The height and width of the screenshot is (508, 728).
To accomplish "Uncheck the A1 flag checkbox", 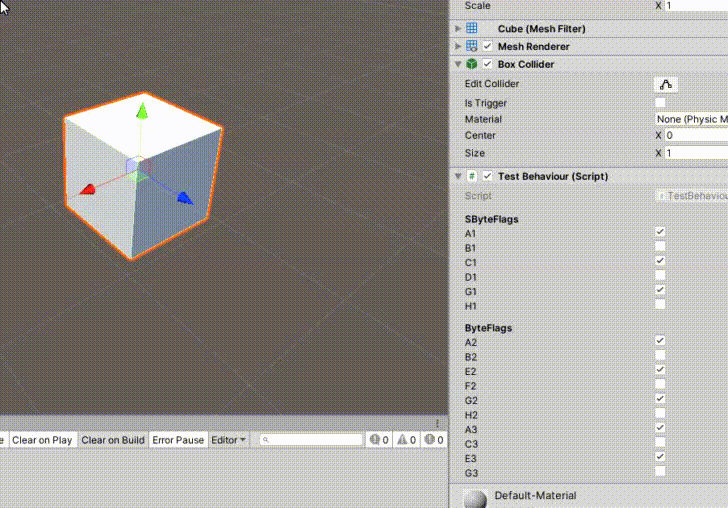I will pyautogui.click(x=660, y=232).
